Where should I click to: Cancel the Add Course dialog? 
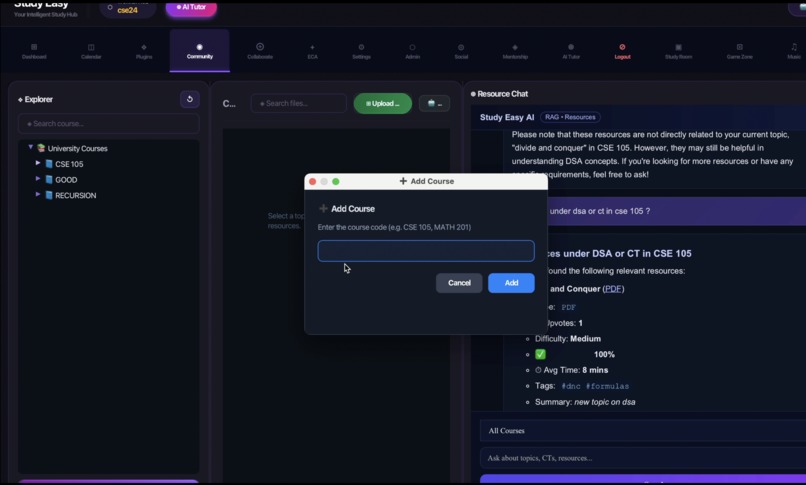pyautogui.click(x=459, y=283)
